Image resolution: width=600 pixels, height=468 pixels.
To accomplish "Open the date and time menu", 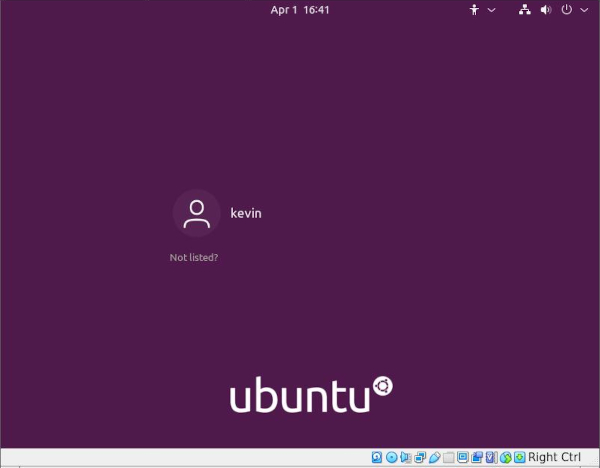I will (300, 10).
